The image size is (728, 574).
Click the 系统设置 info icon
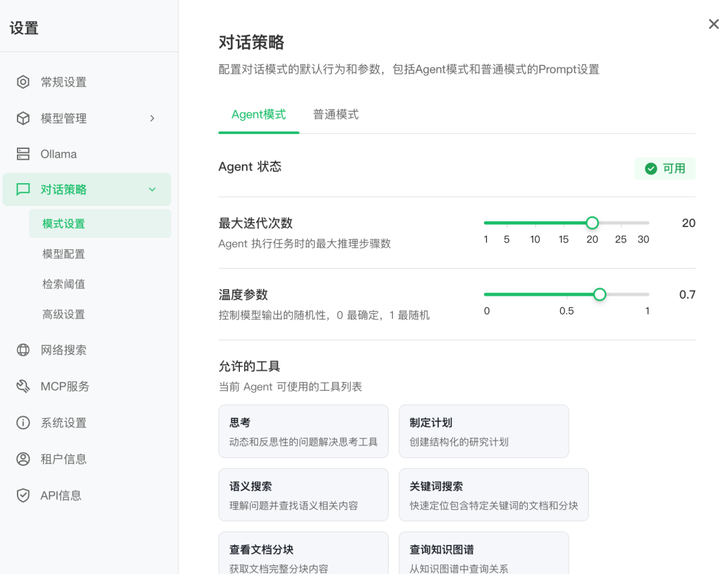23,423
